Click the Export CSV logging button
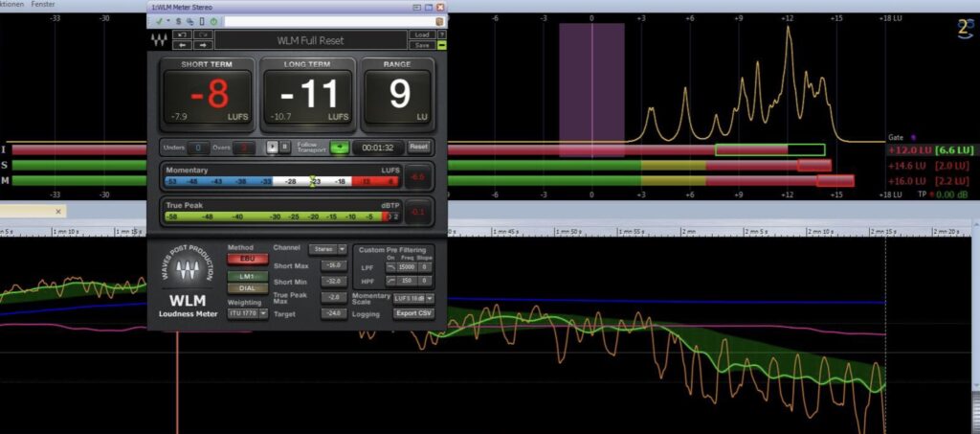The image size is (980, 434). pyautogui.click(x=413, y=313)
